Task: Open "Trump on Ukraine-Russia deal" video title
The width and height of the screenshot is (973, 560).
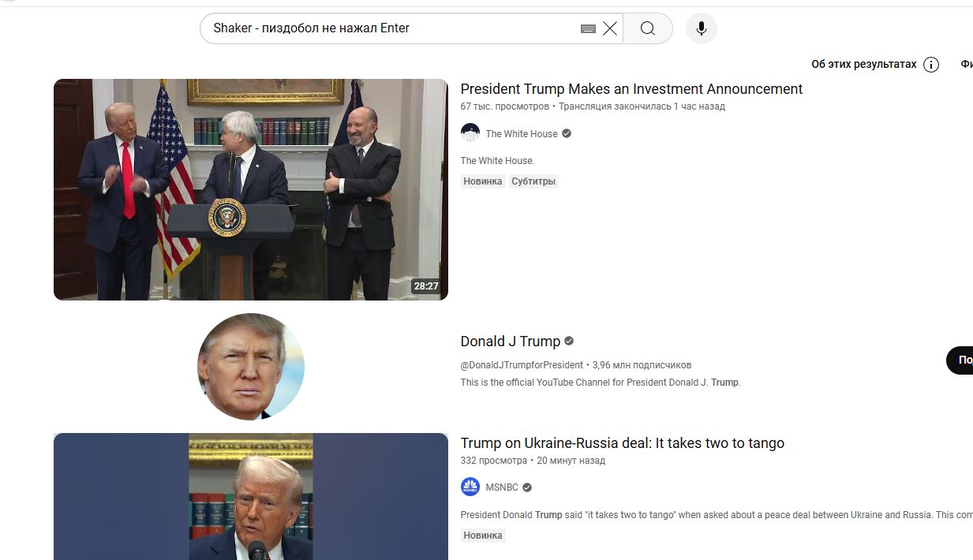Action: [623, 443]
